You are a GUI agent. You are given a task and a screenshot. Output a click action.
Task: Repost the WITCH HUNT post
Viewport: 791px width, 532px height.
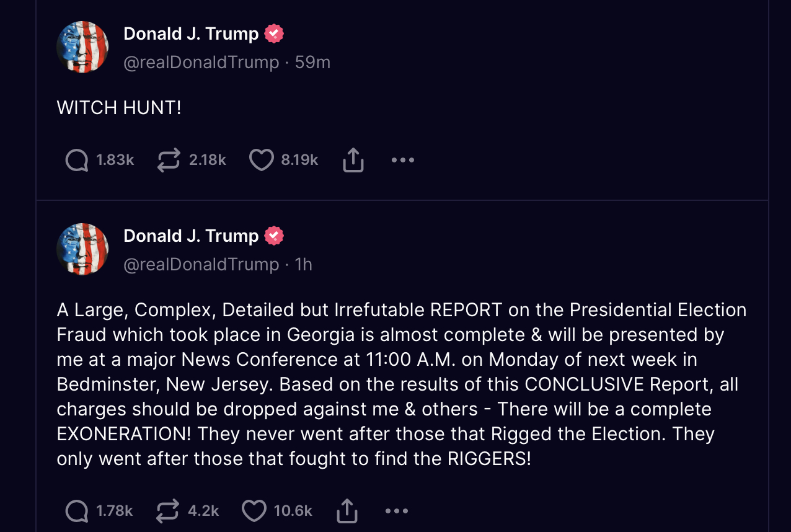coord(169,160)
